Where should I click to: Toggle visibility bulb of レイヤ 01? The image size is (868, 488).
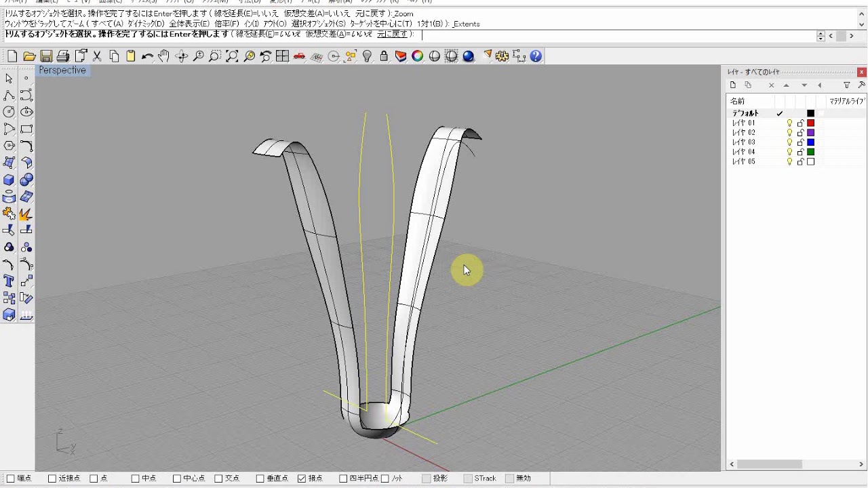789,123
